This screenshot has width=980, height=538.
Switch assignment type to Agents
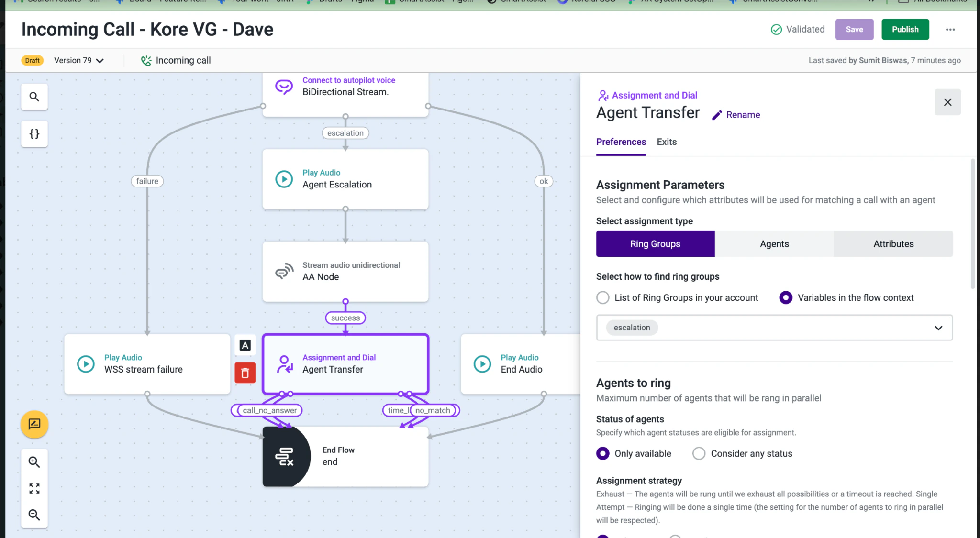(773, 244)
